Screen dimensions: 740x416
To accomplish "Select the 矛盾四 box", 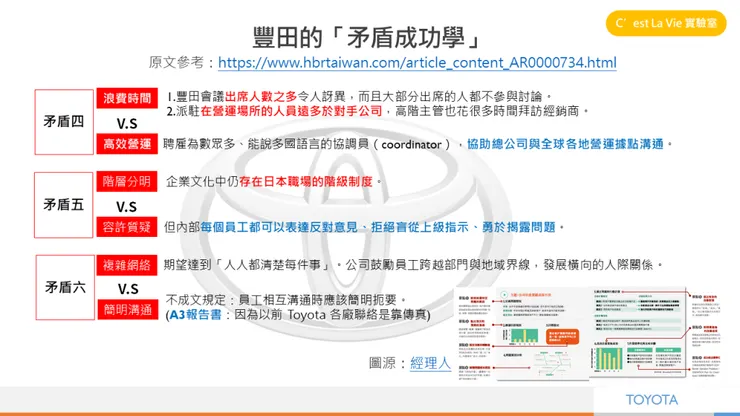I will tap(64, 122).
